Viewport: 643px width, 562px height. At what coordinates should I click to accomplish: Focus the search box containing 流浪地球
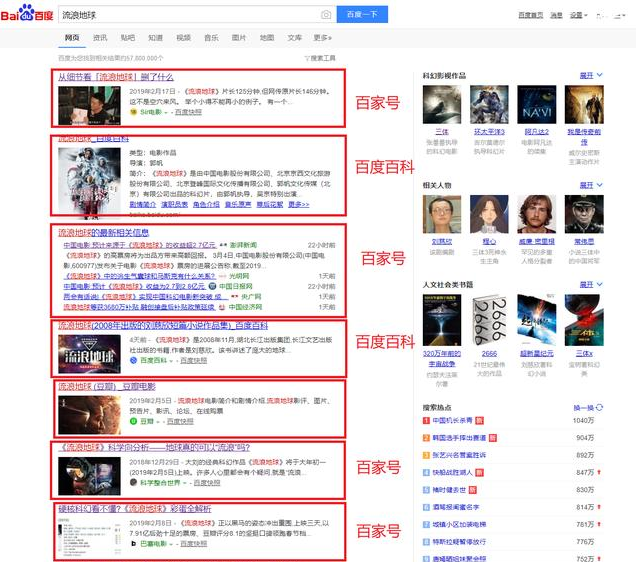pyautogui.click(x=189, y=15)
